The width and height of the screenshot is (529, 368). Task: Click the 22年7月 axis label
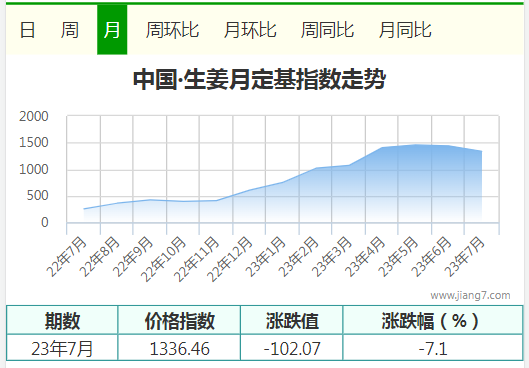[x=66, y=257]
